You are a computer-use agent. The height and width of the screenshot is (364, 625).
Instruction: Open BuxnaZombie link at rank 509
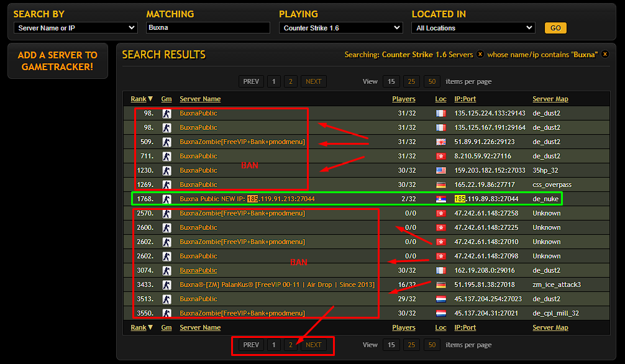click(x=242, y=142)
